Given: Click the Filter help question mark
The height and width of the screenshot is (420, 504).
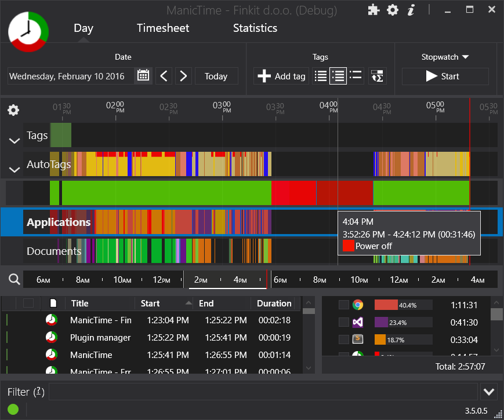Looking at the screenshot, I should (39, 392).
